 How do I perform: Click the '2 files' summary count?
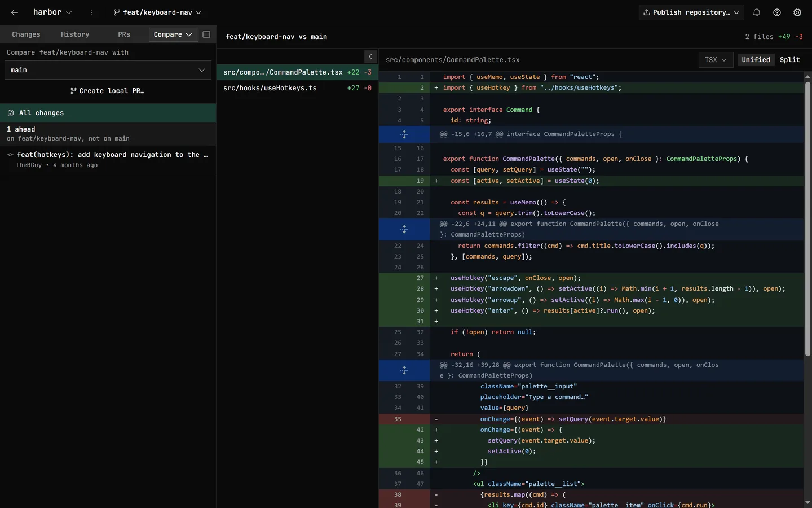759,37
